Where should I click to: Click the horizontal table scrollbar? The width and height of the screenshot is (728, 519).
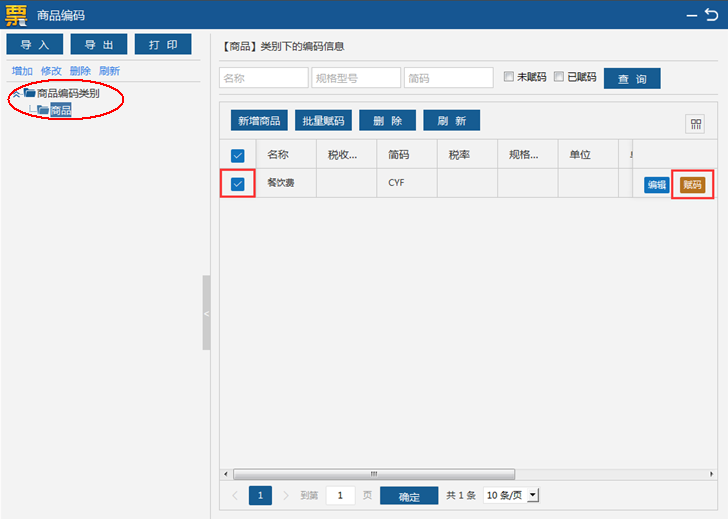coord(374,473)
